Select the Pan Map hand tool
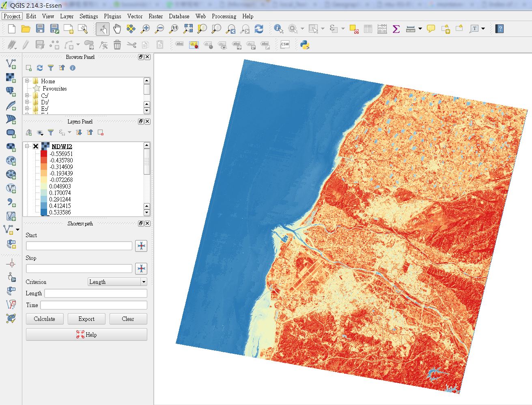This screenshot has width=532, height=405. 117,29
